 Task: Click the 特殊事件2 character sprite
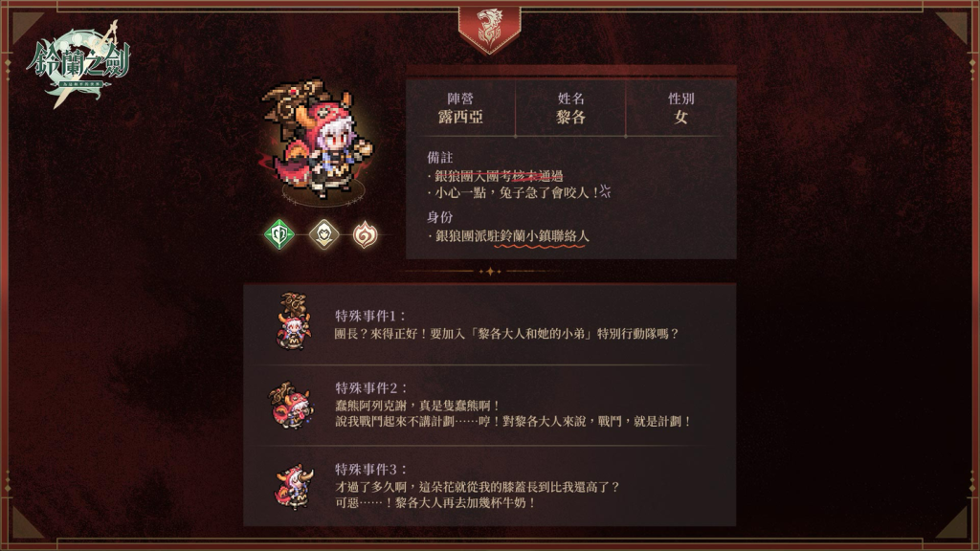click(x=291, y=406)
